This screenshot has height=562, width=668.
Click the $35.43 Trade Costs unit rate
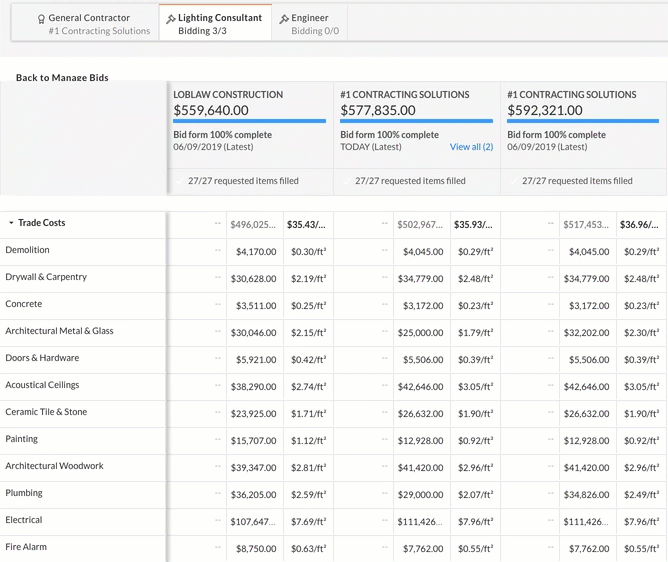308,225
